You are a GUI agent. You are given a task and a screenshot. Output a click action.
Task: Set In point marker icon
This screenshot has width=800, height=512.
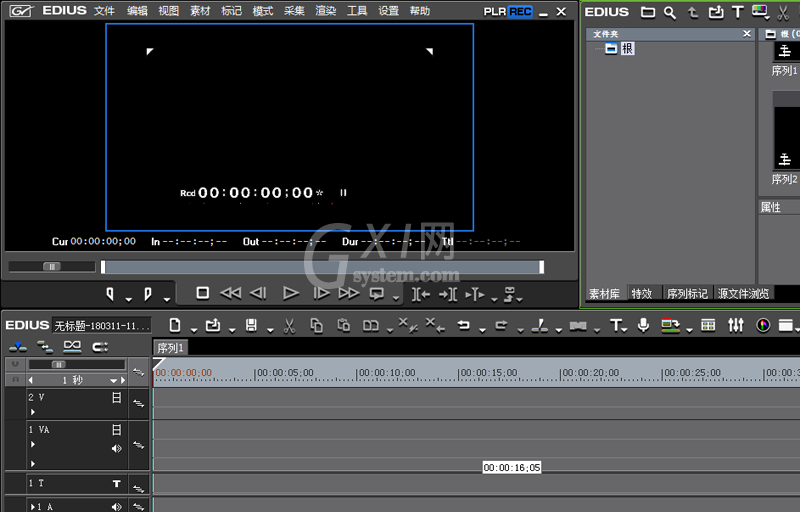point(110,294)
